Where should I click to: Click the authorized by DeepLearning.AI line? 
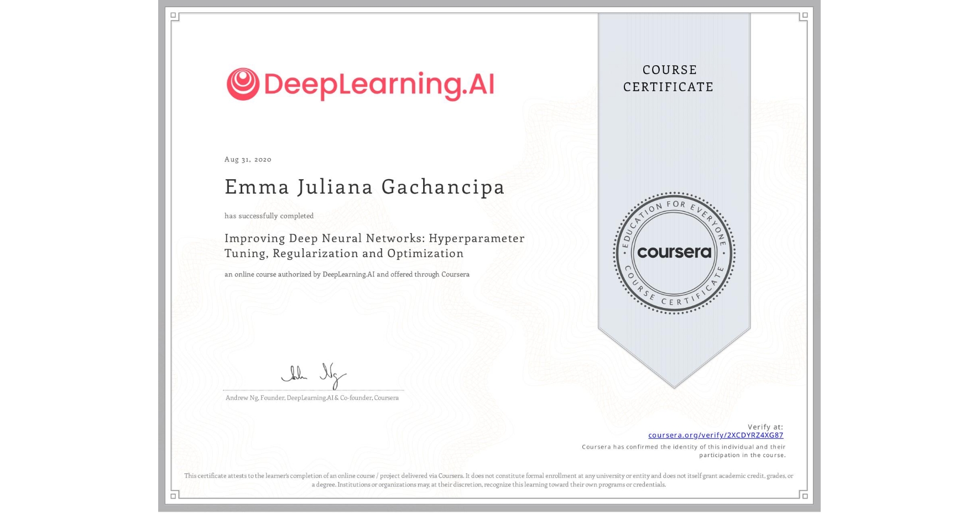tap(346, 274)
